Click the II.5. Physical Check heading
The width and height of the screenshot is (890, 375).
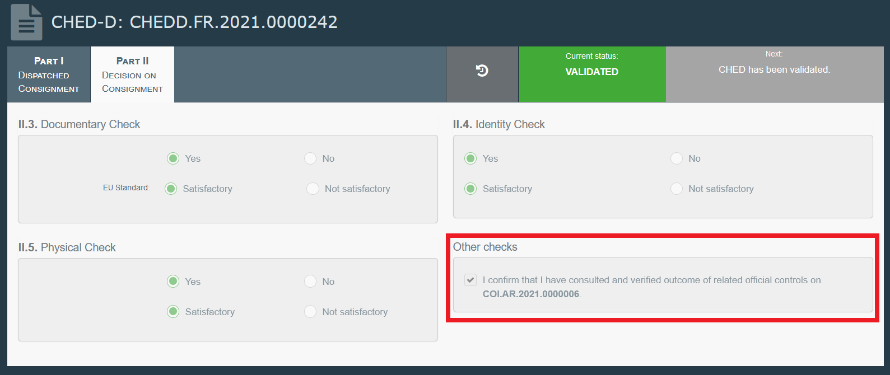pyautogui.click(x=67, y=247)
